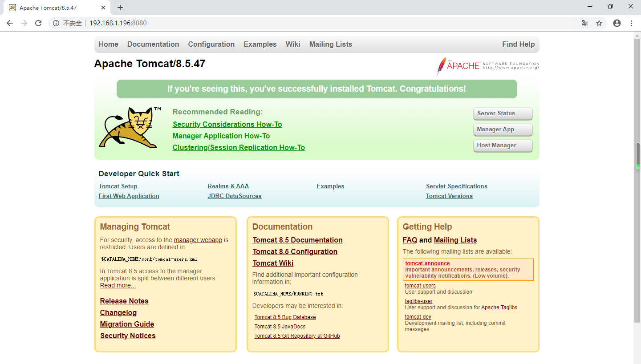Click the browser Forward arrow
The height and width of the screenshot is (364, 641).
24,23
